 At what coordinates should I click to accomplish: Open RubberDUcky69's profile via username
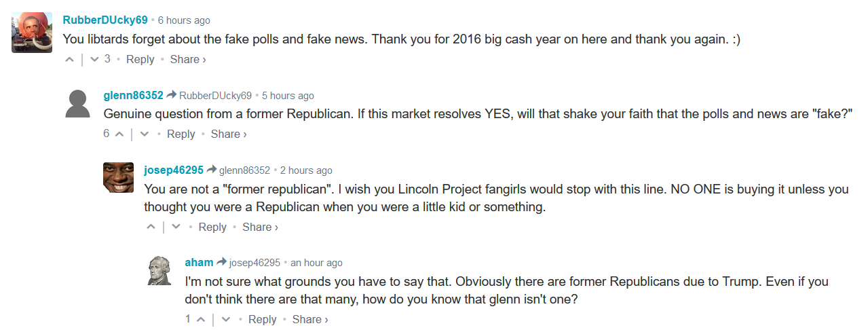click(105, 20)
